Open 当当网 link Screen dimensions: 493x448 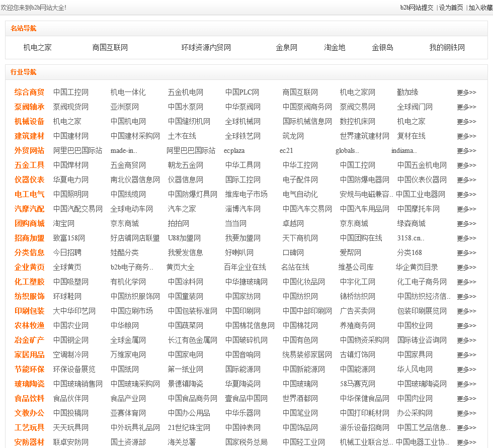tap(236, 223)
